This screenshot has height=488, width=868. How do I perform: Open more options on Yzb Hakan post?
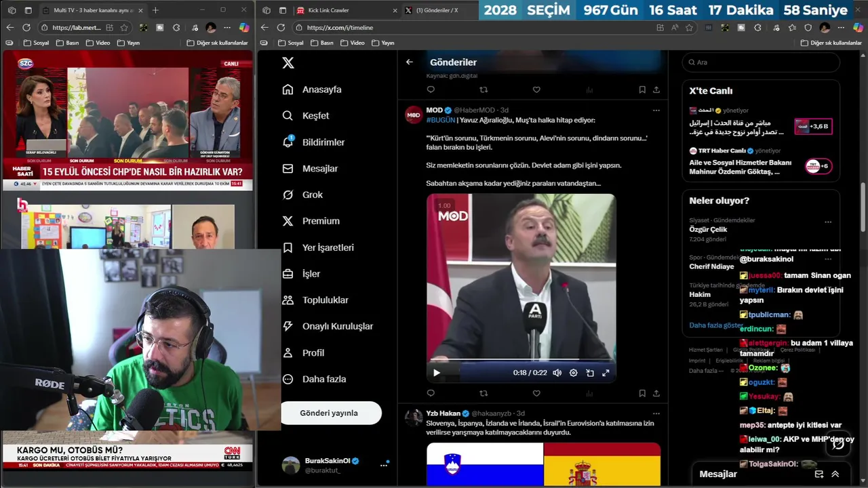point(656,413)
